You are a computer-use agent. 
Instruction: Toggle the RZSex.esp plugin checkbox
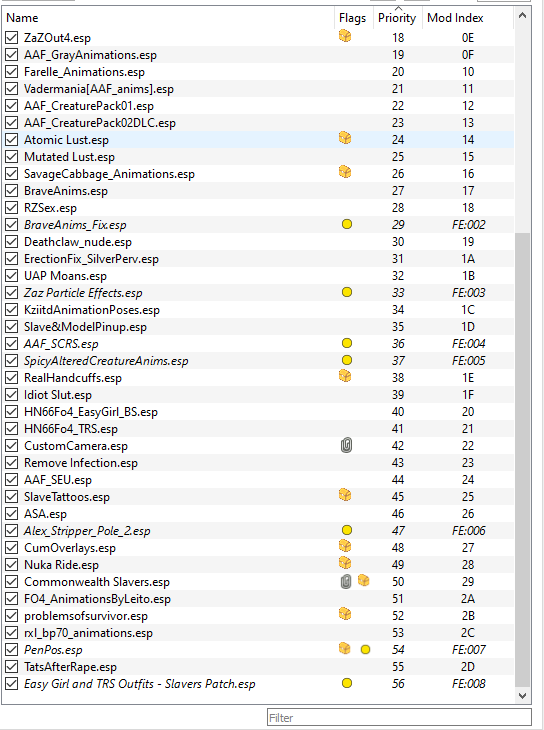pos(12,208)
